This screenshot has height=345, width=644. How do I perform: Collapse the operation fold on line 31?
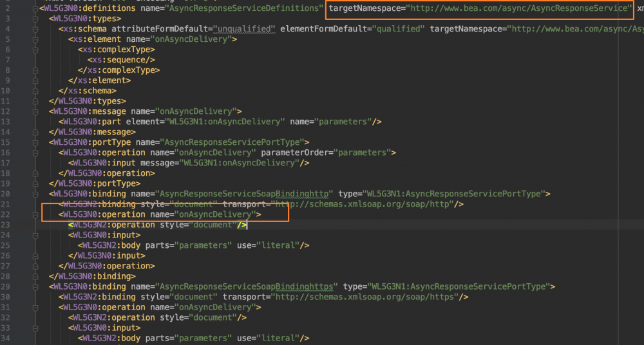point(35,307)
